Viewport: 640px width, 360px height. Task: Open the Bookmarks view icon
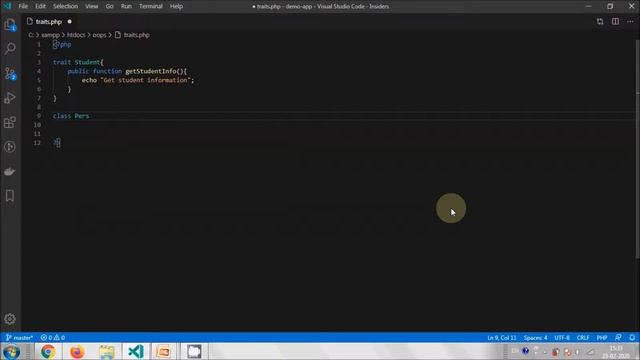coord(10,196)
